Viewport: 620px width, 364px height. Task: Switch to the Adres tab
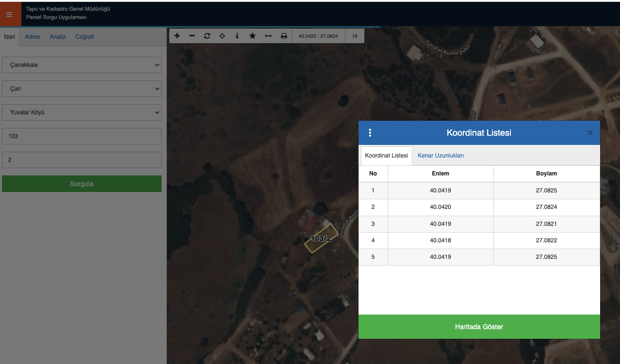[x=33, y=37]
